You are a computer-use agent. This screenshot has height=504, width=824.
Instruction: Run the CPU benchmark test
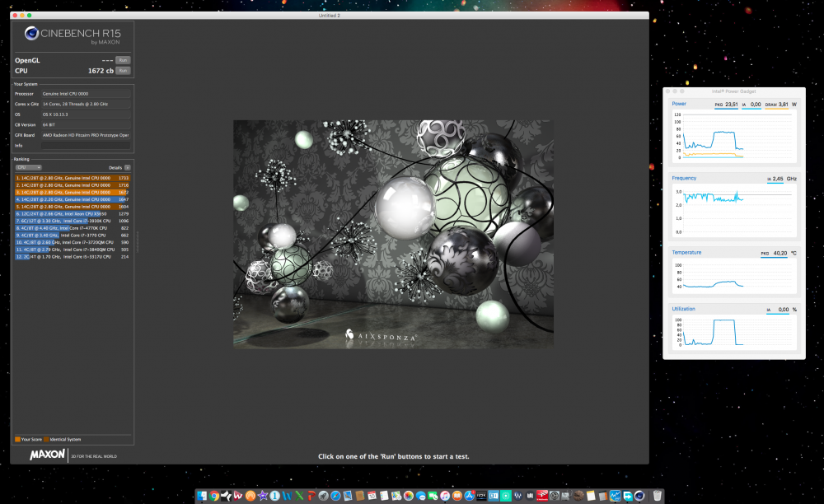tap(123, 71)
